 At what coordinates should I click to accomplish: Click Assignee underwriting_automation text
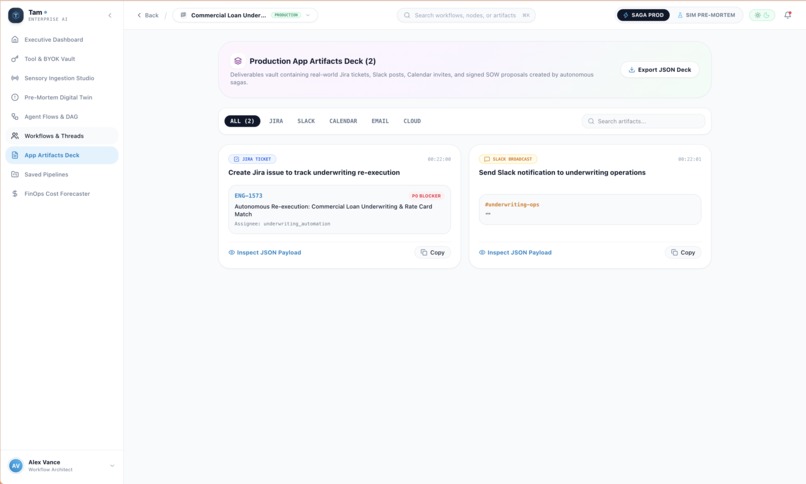pos(282,224)
